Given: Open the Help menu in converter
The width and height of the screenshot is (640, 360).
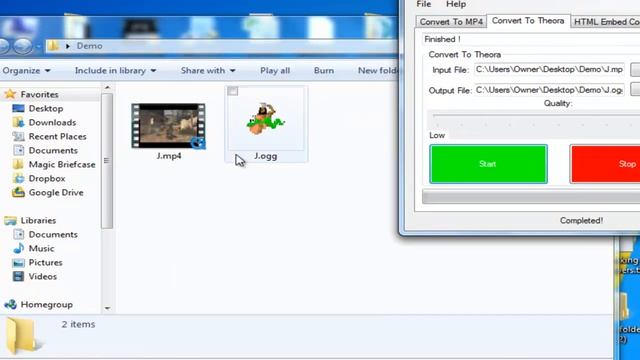Looking at the screenshot, I should [456, 4].
